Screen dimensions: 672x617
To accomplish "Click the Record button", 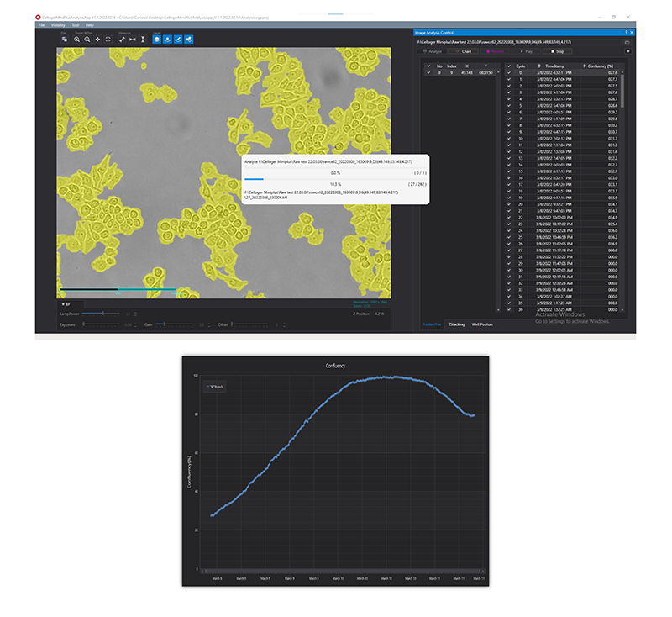I will [x=495, y=51].
